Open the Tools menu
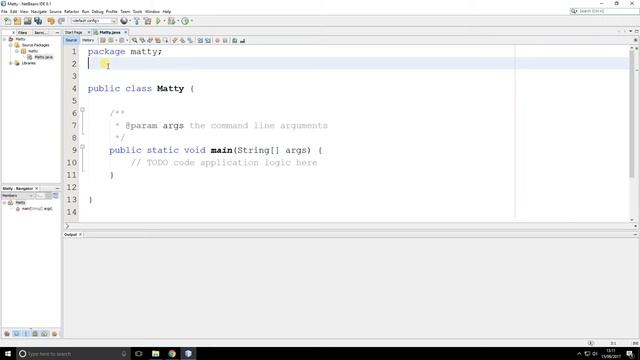Viewport: 640px width, 360px height. (x=138, y=11)
